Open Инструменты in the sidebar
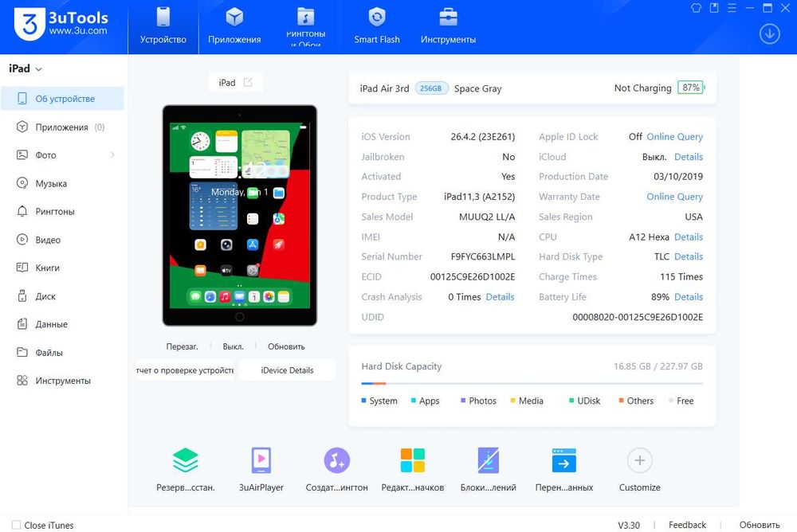 [62, 381]
